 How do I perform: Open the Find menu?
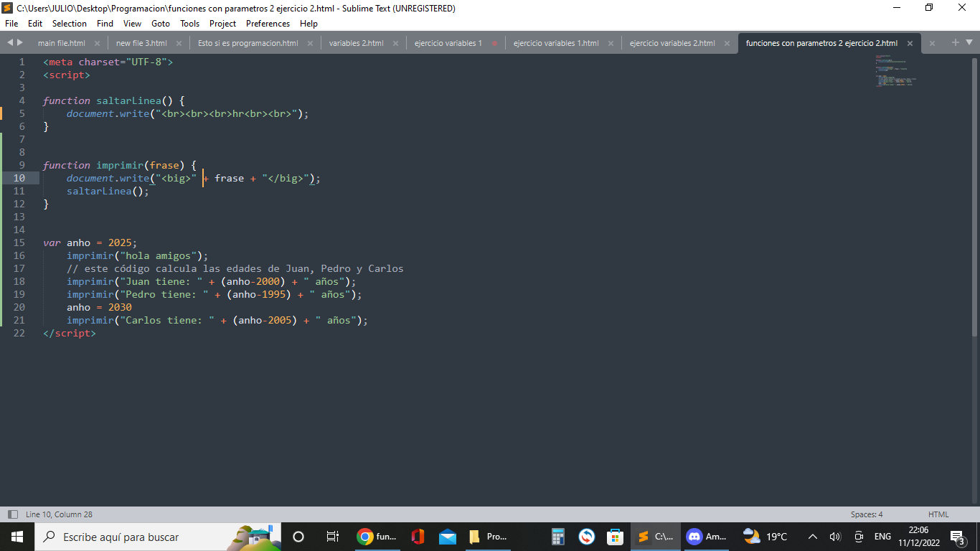[105, 24]
